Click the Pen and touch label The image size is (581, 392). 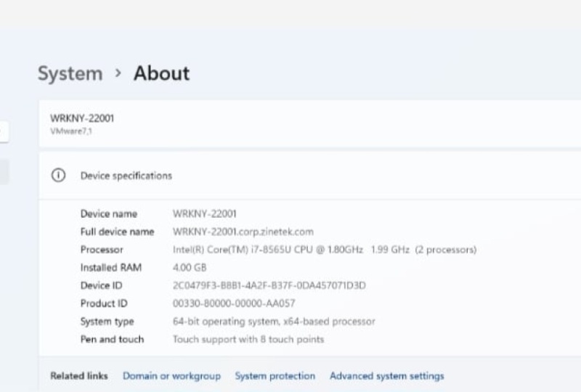click(x=113, y=340)
